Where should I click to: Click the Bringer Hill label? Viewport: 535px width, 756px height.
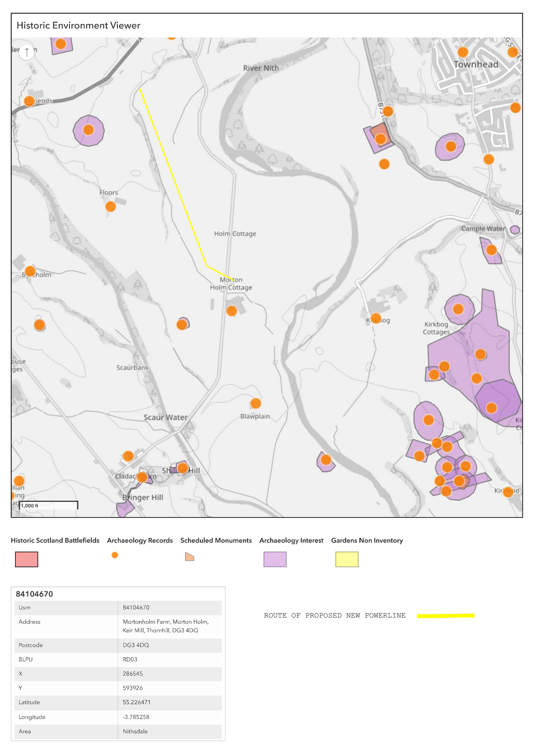point(143,497)
